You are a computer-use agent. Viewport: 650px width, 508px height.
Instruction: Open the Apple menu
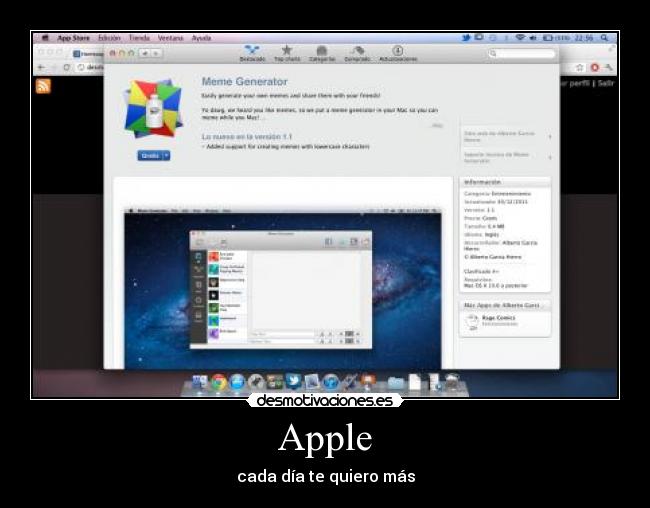tap(45, 38)
